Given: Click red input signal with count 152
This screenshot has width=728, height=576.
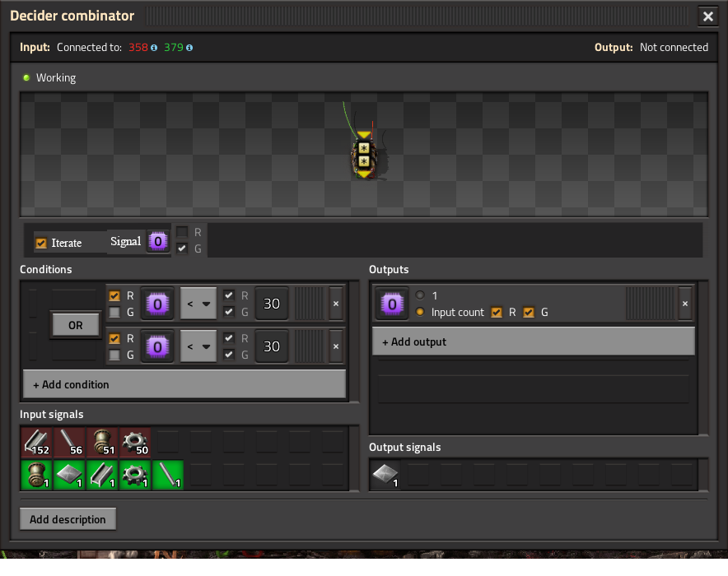Looking at the screenshot, I should pos(37,443).
